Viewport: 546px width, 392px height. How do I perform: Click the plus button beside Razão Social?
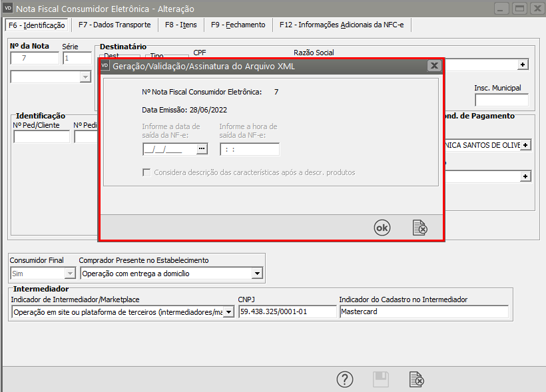pos(523,65)
